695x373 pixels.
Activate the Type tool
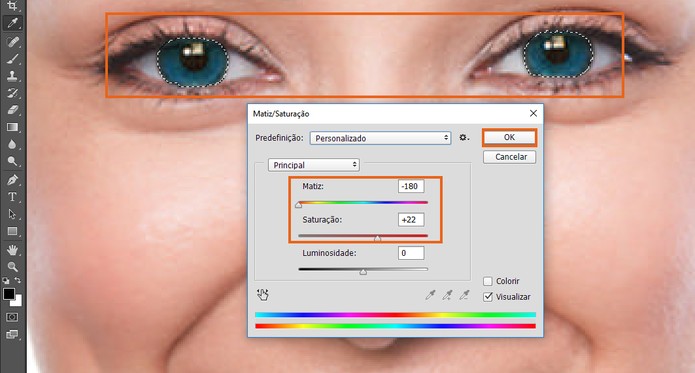pos(12,197)
